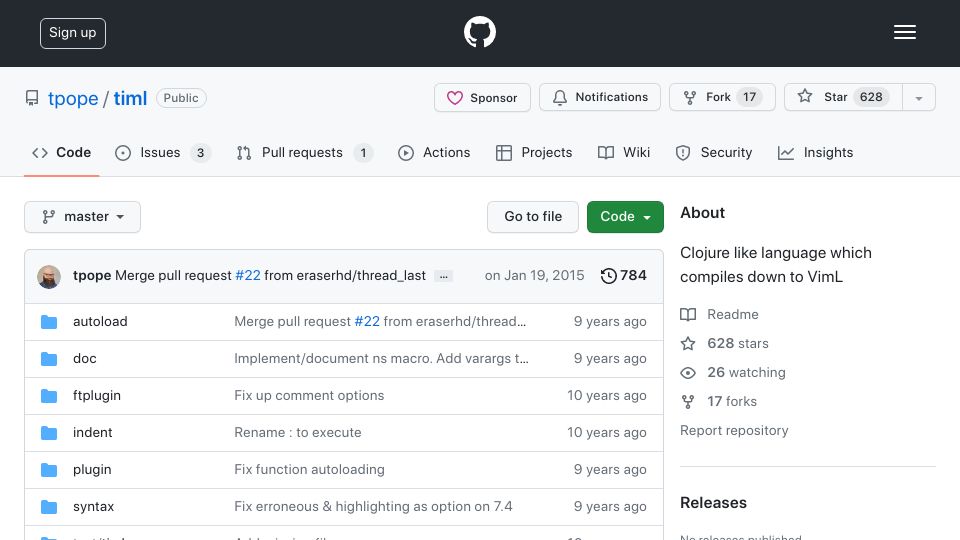Viewport: 960px width, 540px height.
Task: Click the autoload folder icon
Action: point(49,322)
